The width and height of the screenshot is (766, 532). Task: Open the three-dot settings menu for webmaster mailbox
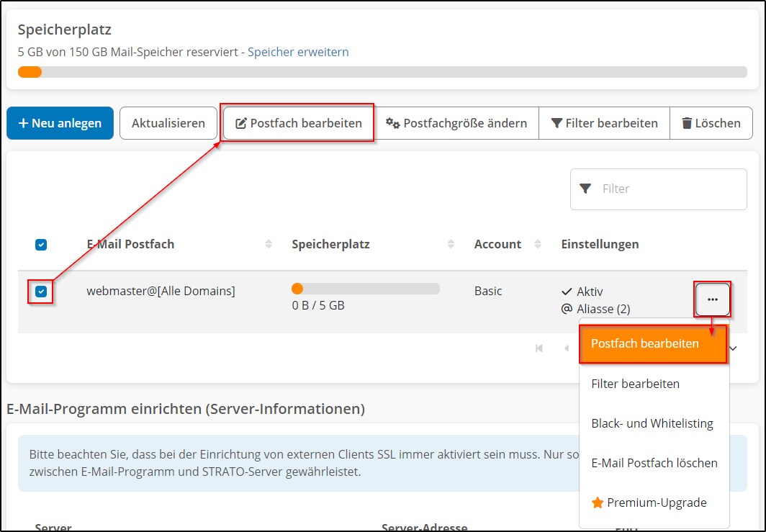(x=712, y=298)
